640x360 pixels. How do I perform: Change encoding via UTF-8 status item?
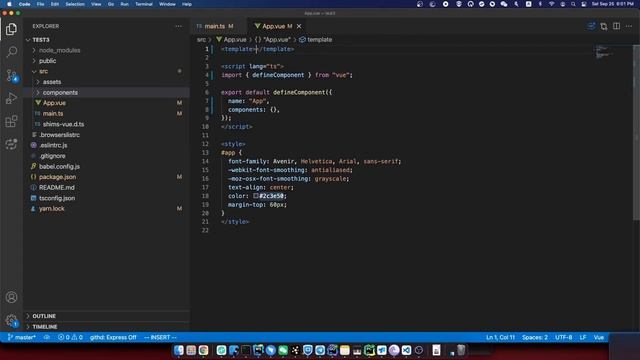(564, 338)
